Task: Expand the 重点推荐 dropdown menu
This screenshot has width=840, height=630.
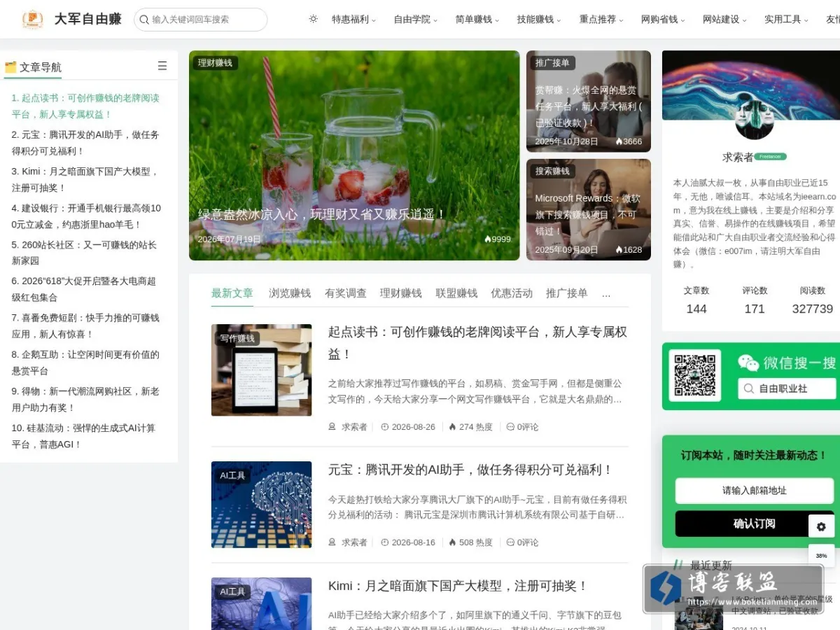Action: (x=601, y=20)
